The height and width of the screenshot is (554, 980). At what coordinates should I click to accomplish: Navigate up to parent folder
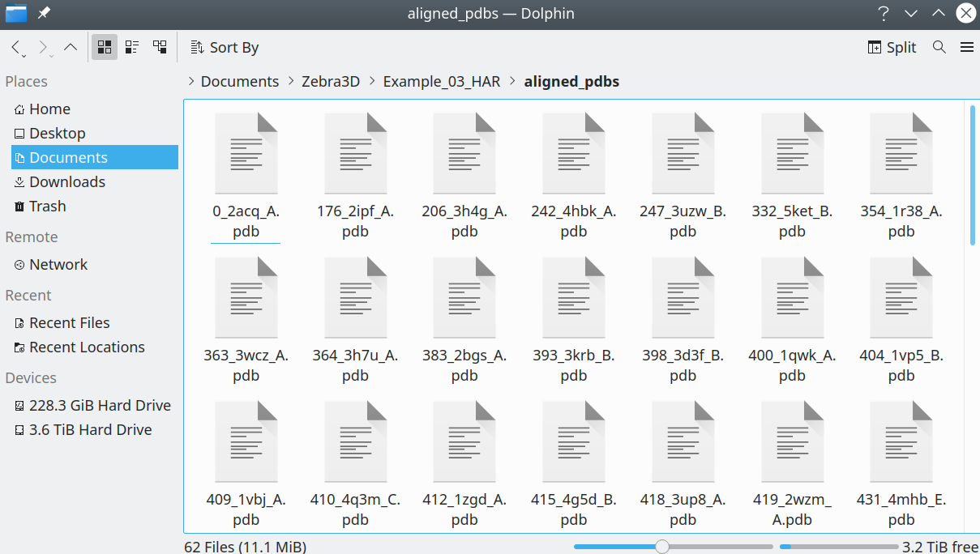[x=71, y=47]
